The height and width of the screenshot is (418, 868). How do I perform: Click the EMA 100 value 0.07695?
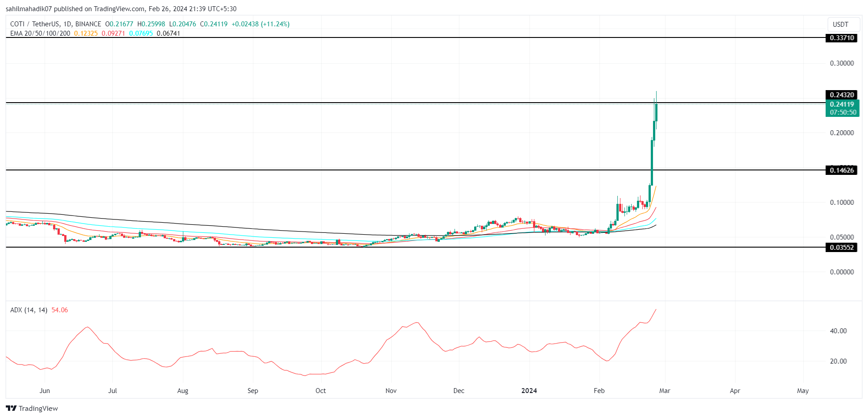141,33
